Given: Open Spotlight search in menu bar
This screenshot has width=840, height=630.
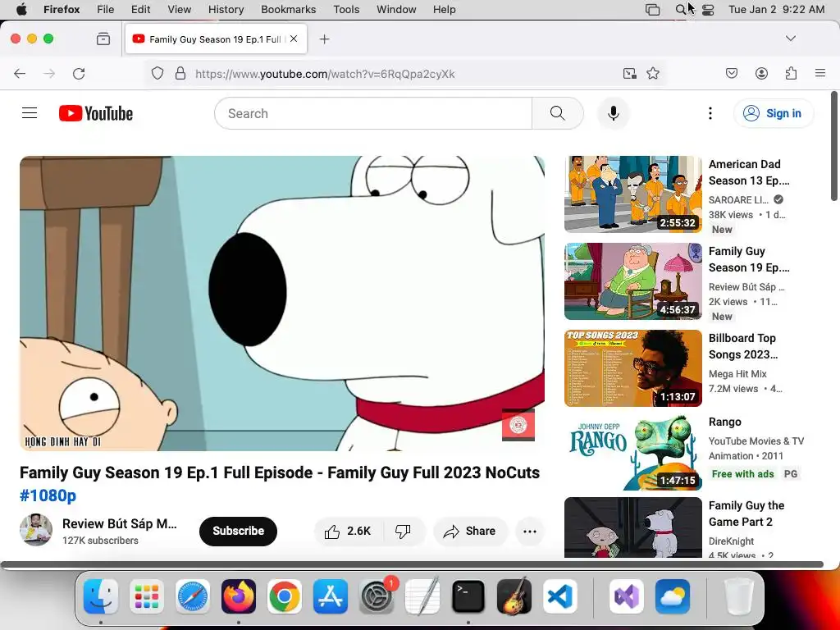Looking at the screenshot, I should point(680,10).
